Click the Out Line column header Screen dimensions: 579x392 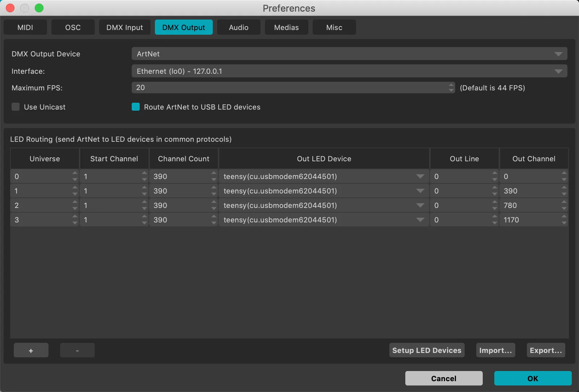[464, 159]
